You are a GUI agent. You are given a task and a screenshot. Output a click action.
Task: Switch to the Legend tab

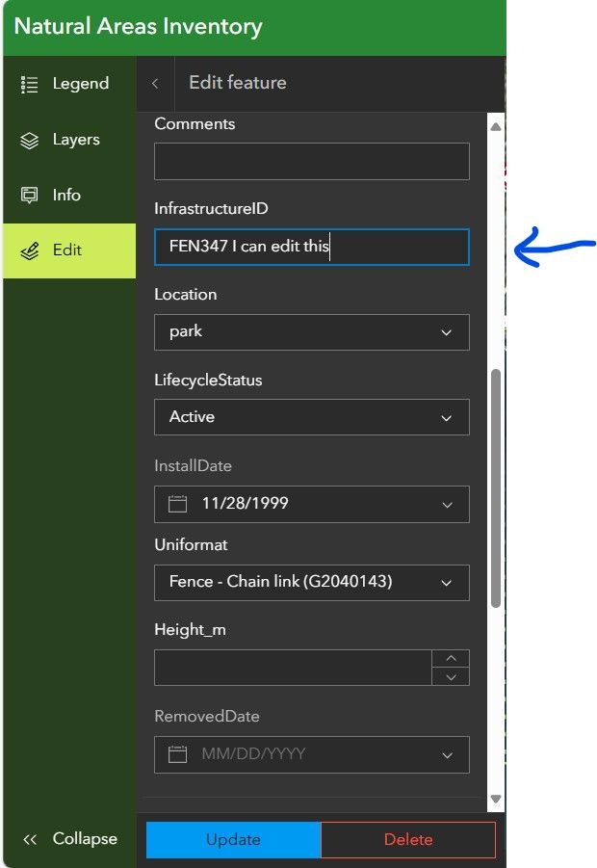click(81, 85)
